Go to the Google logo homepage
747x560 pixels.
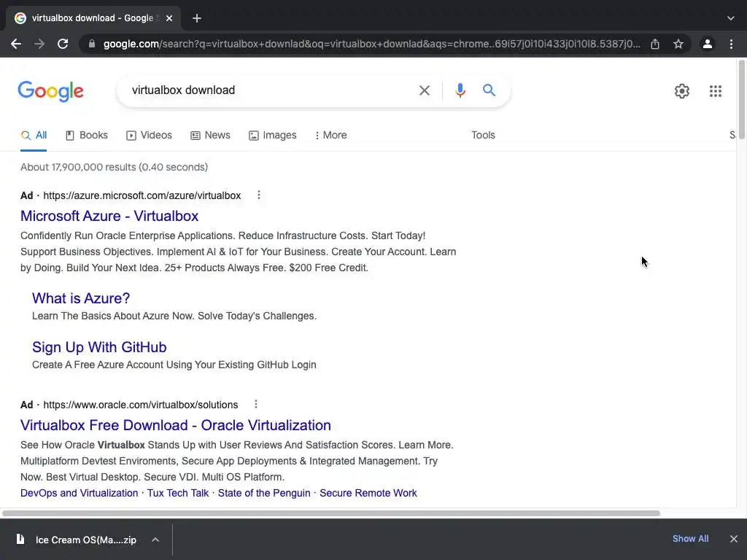50,91
